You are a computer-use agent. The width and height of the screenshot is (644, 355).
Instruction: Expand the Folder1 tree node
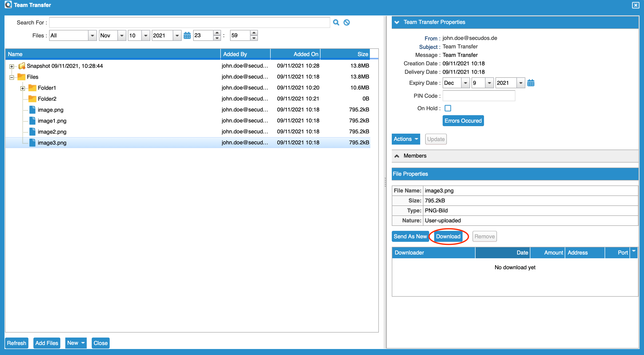coord(22,88)
